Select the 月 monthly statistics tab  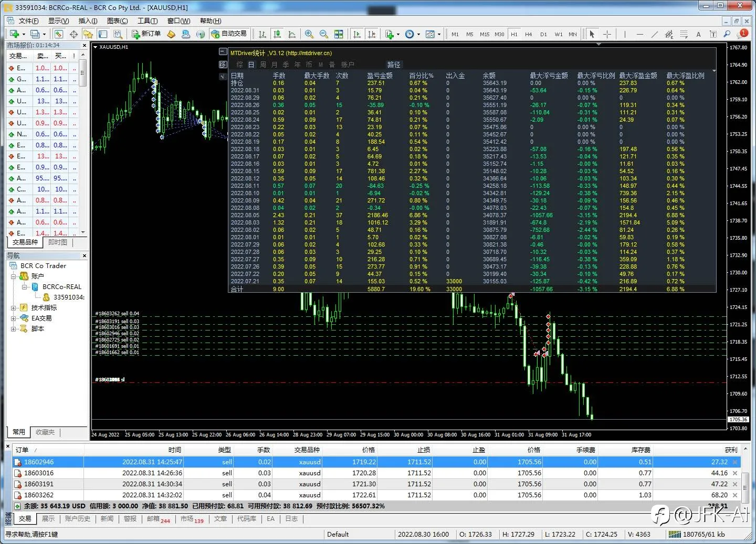275,65
